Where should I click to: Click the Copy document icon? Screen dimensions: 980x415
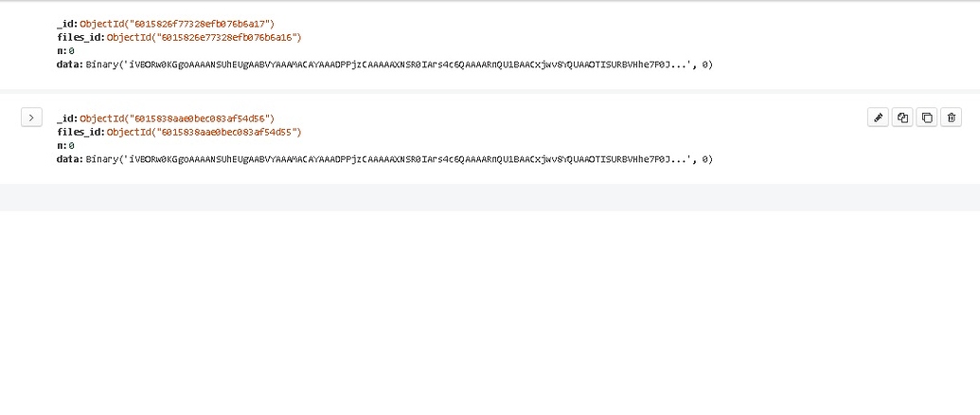click(902, 117)
